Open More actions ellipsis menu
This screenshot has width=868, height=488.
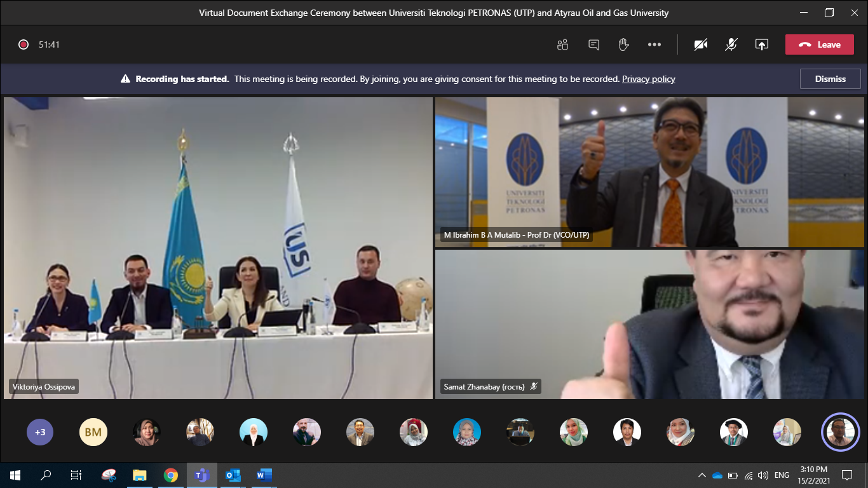(x=654, y=44)
